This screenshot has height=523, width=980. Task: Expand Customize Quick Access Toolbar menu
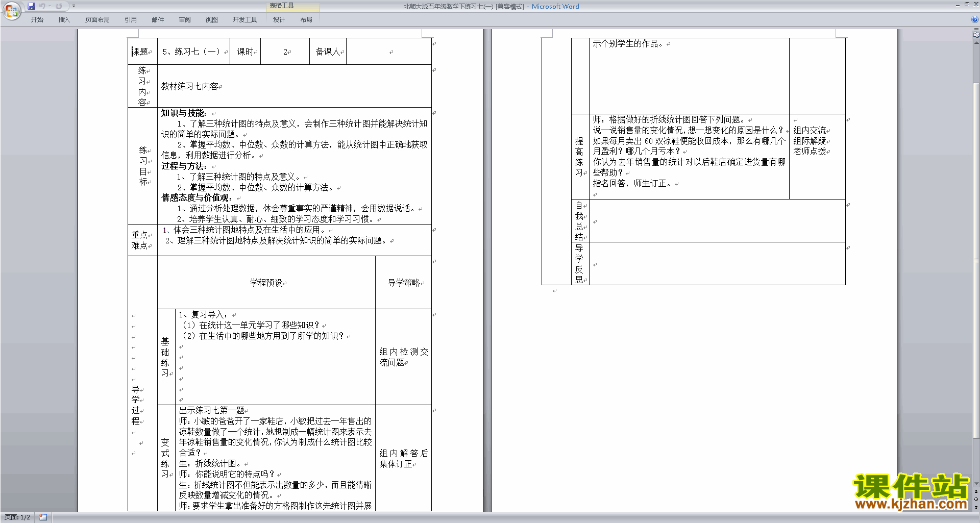pos(73,6)
